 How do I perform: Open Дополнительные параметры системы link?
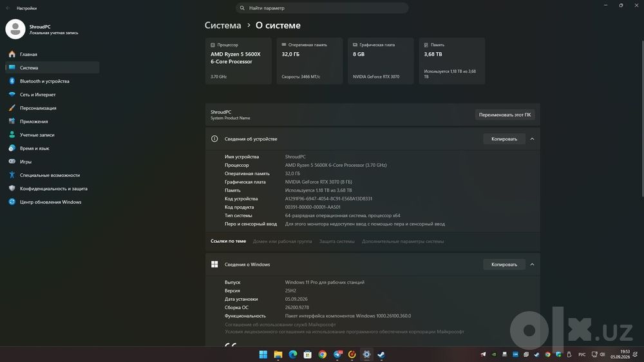click(402, 242)
